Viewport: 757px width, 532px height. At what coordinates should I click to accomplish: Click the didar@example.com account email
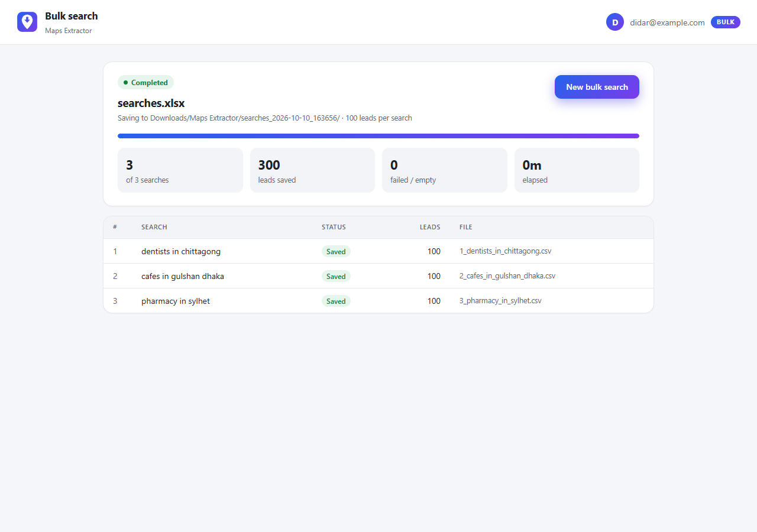click(x=667, y=22)
